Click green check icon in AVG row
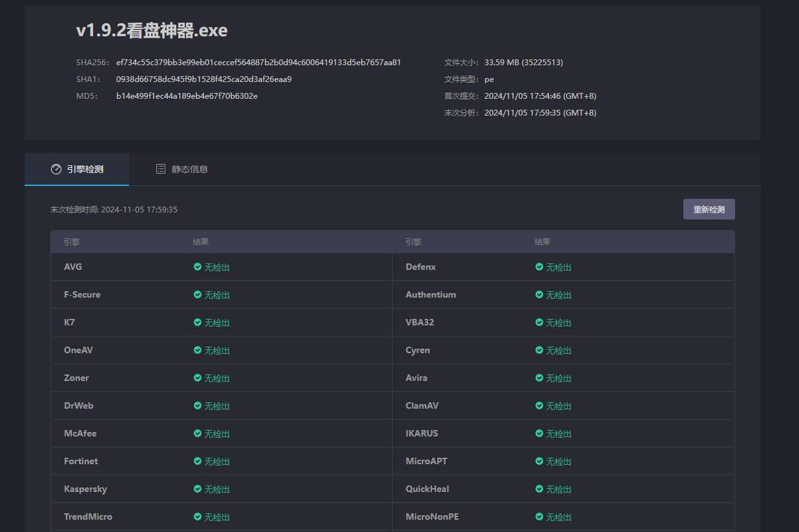This screenshot has width=799, height=532. (x=198, y=267)
